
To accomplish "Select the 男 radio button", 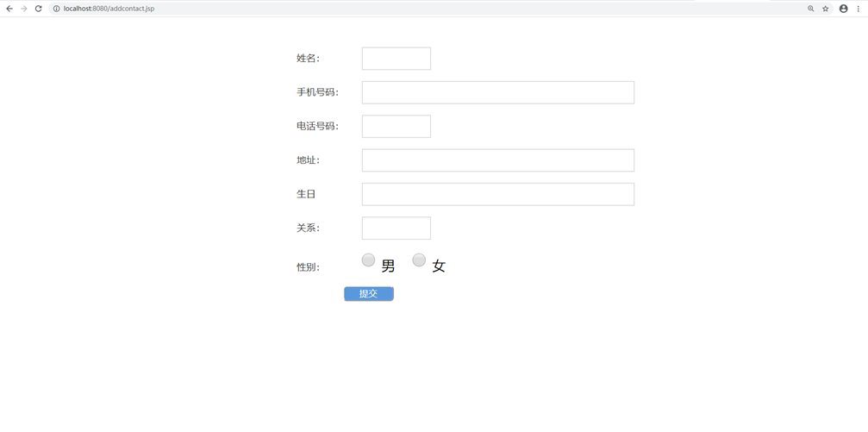I will [368, 260].
